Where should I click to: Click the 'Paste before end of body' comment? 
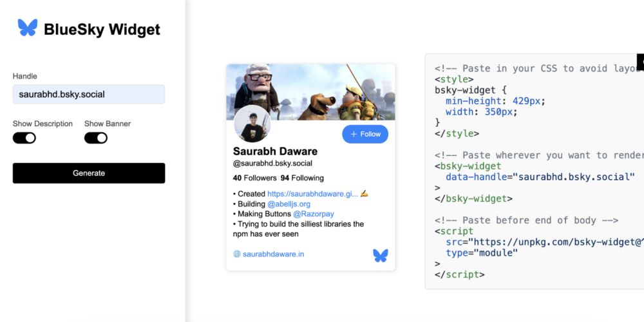pyautogui.click(x=527, y=220)
